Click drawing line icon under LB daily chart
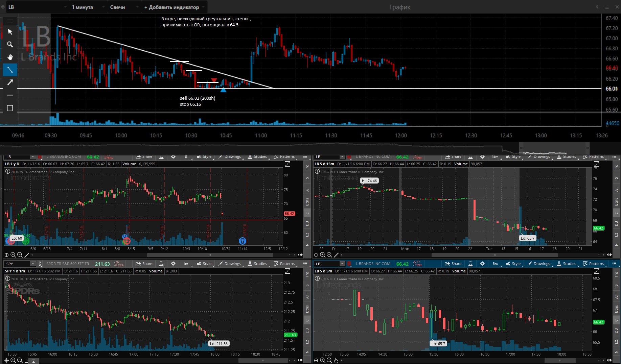This screenshot has width=621, height=364. [27, 255]
